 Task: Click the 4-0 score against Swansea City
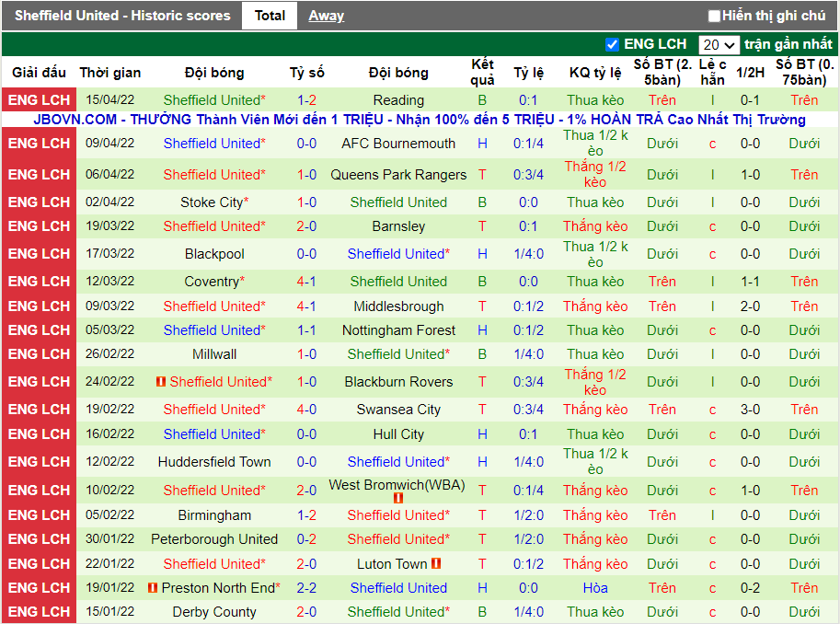pos(307,410)
